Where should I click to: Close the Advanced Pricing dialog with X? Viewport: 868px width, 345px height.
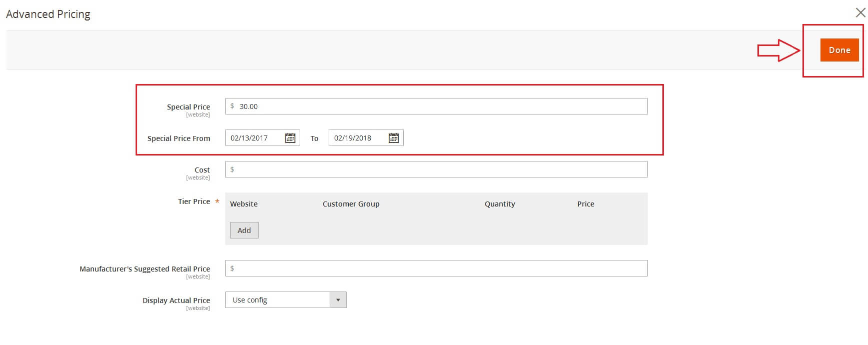[x=860, y=12]
